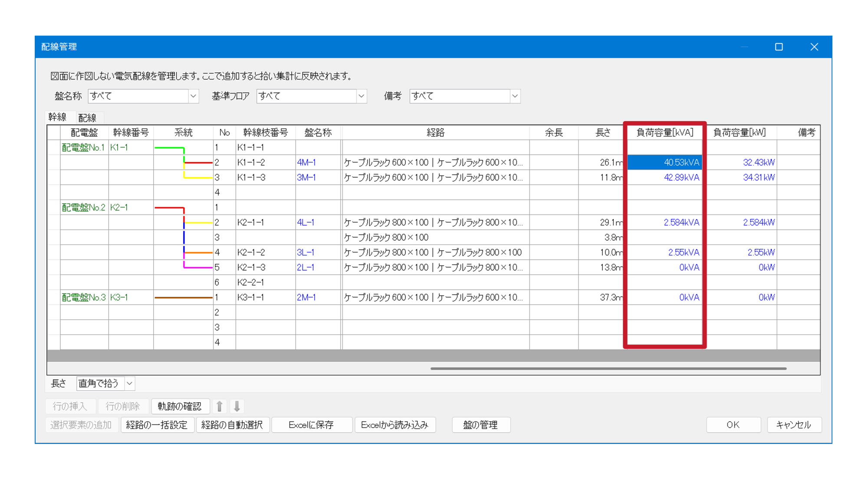
Task: Open 盤の管理
Action: pyautogui.click(x=481, y=425)
